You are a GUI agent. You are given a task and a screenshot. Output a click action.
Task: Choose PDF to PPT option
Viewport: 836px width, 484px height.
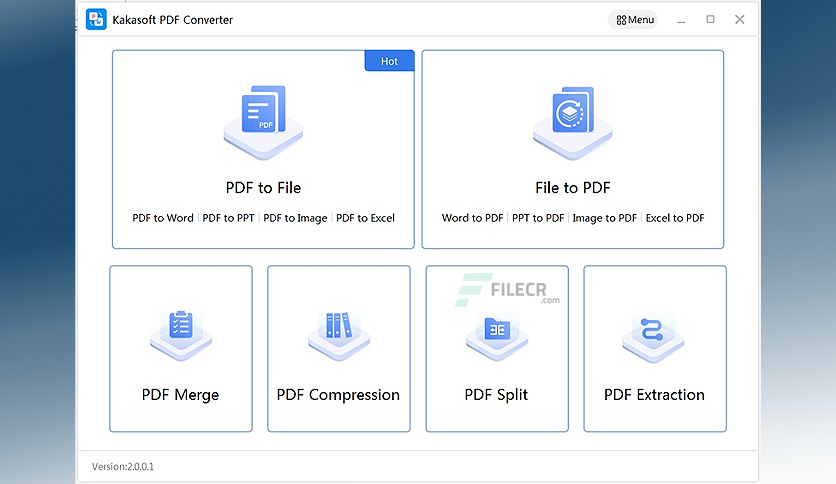(x=228, y=218)
